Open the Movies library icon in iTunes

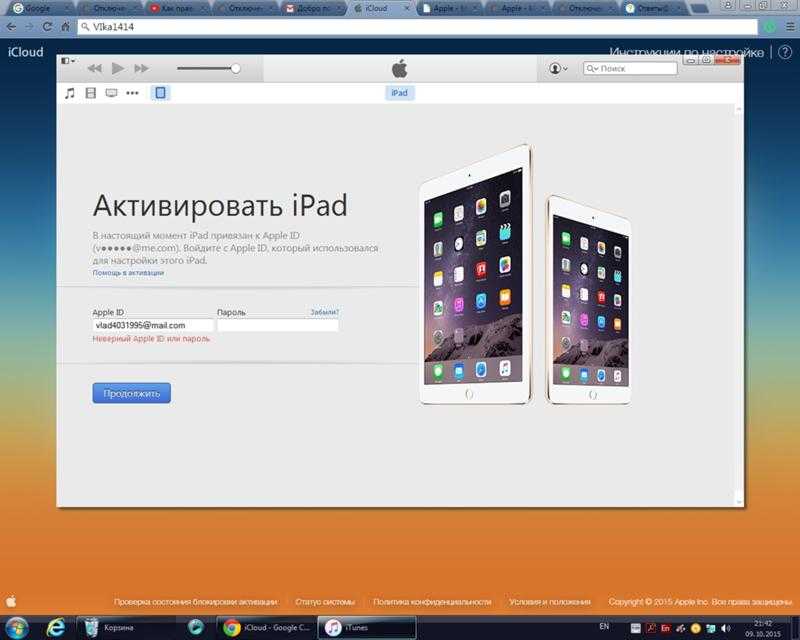click(x=91, y=93)
